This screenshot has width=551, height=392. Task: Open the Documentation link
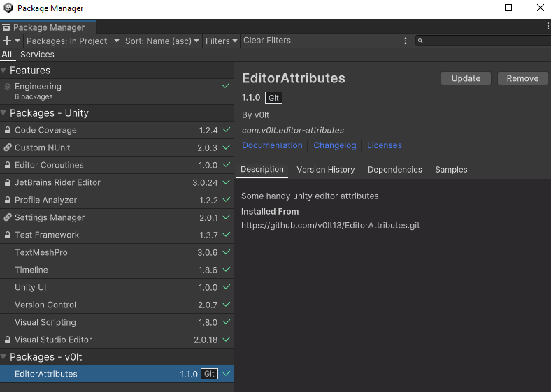pos(272,145)
